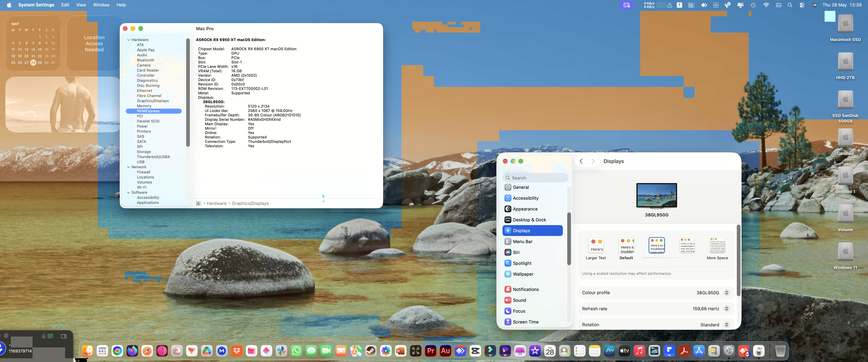Open Control Centre from menu bar
This screenshot has height=362, width=868.
point(802,5)
